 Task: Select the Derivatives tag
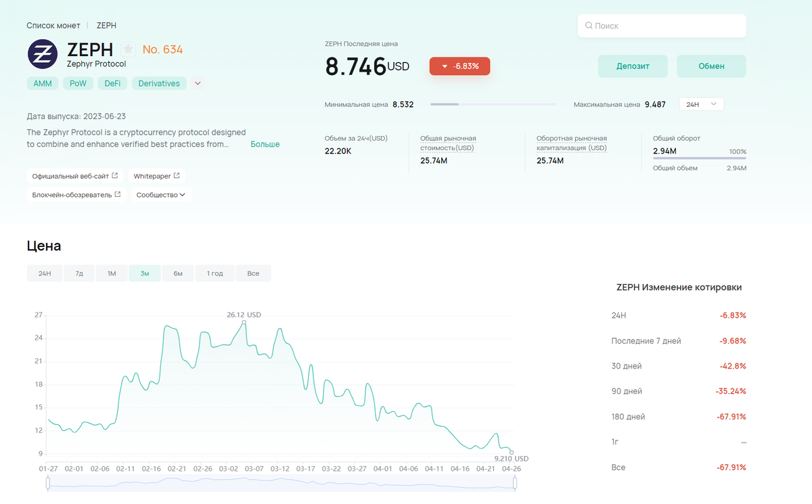(x=159, y=84)
